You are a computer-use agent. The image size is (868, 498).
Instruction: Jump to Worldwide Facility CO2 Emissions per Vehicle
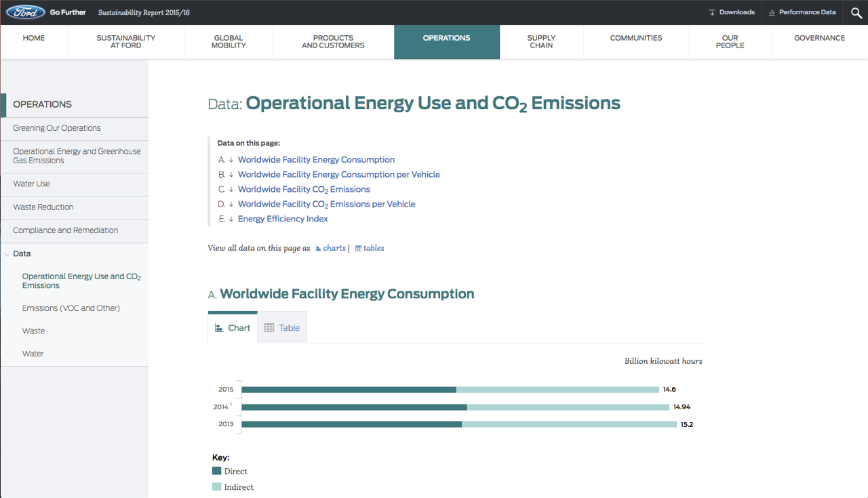(x=327, y=205)
